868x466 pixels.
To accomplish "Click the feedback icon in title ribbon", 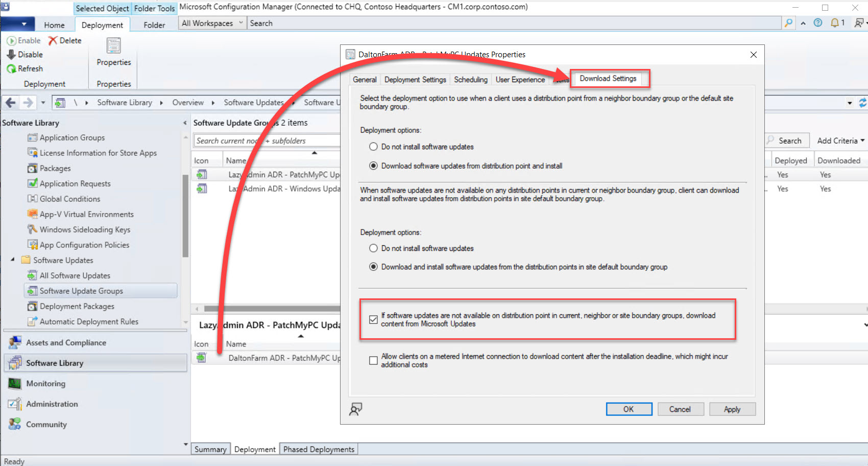I will point(859,23).
